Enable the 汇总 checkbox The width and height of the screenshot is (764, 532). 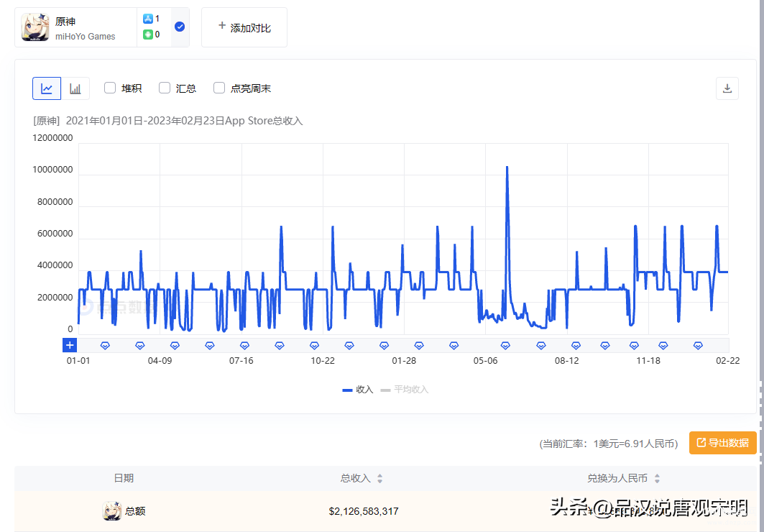tap(165, 88)
